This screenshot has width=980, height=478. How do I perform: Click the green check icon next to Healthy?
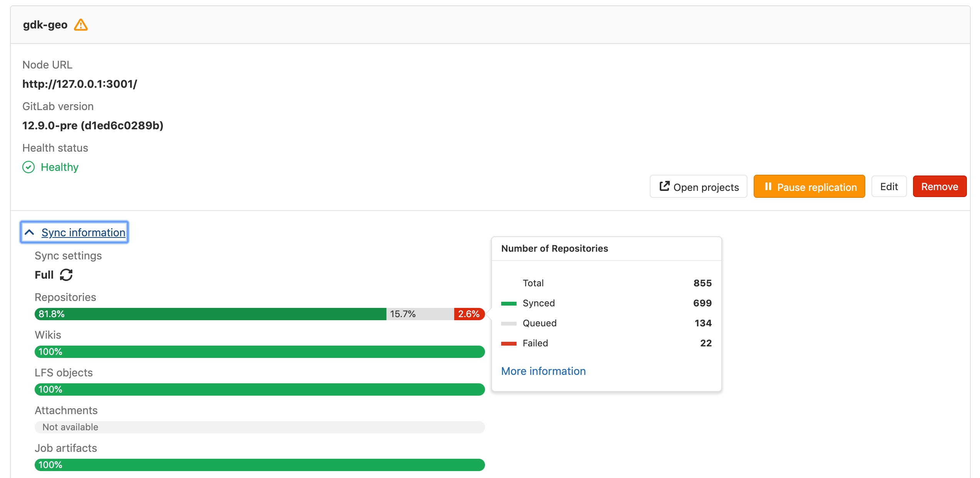[x=28, y=167]
